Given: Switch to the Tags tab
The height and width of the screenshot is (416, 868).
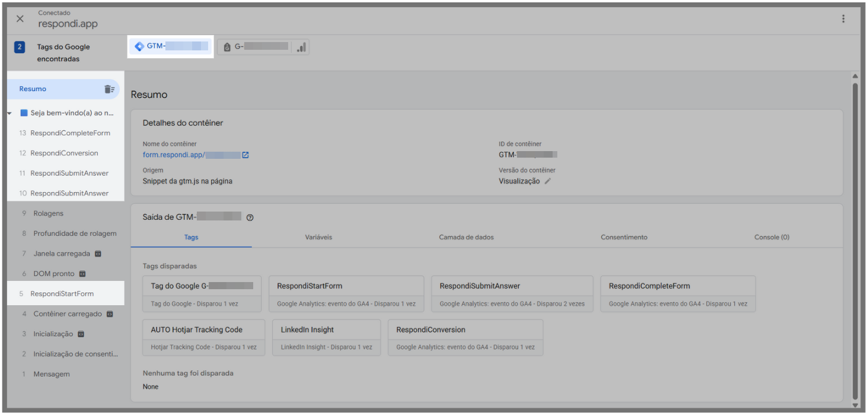Looking at the screenshot, I should (191, 237).
